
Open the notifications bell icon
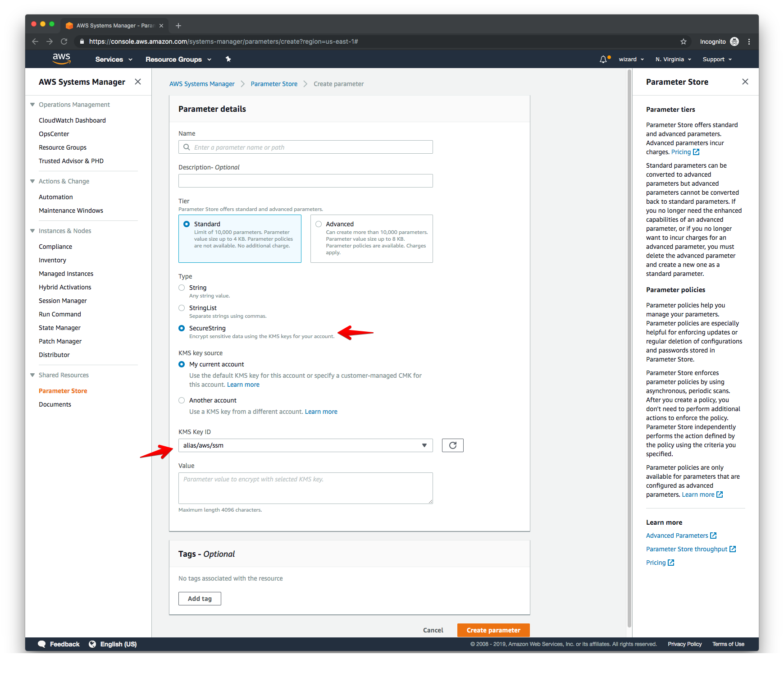pyautogui.click(x=603, y=60)
